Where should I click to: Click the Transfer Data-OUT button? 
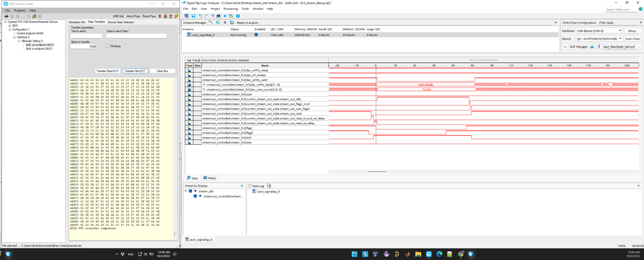tap(108, 71)
